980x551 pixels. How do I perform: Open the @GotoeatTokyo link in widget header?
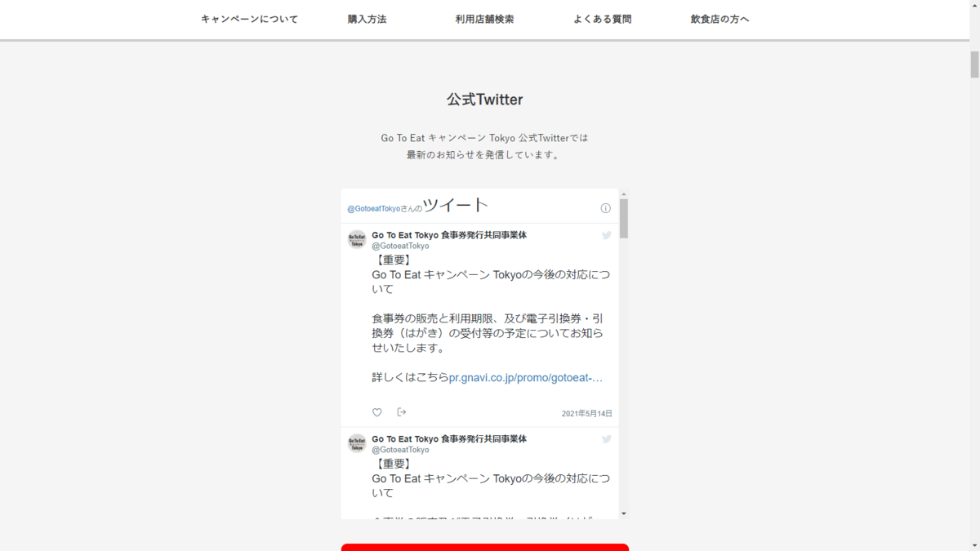[374, 209]
